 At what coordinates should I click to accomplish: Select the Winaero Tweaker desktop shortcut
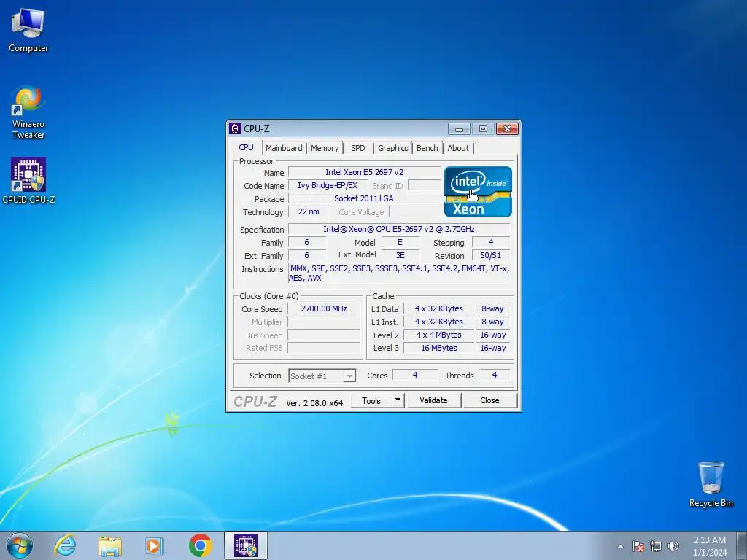(28, 112)
